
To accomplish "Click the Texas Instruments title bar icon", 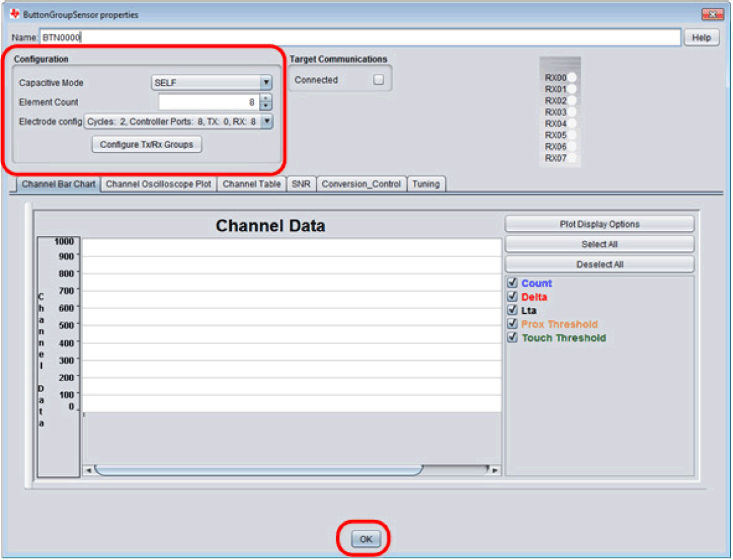I will pos(15,14).
